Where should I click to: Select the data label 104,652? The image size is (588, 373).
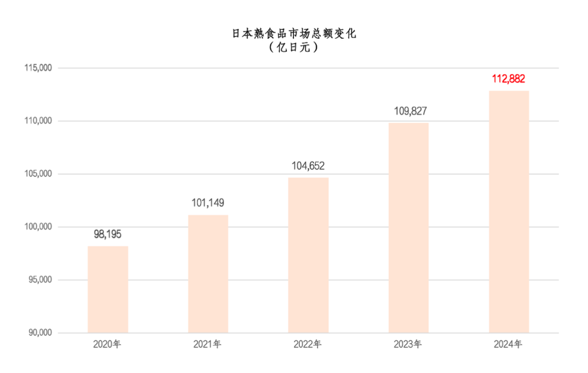[x=308, y=166]
